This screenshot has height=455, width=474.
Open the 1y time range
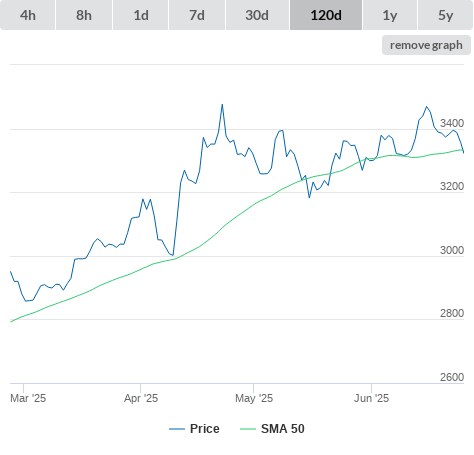point(390,15)
